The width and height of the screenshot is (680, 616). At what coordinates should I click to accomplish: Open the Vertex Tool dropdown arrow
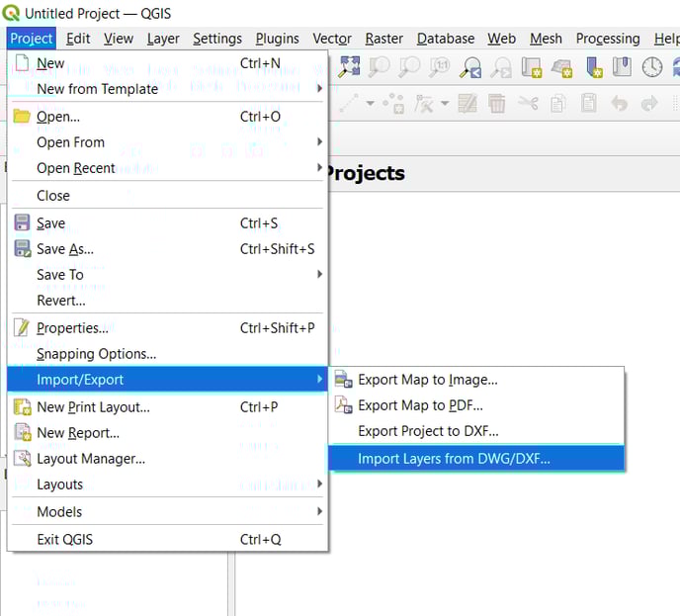(445, 103)
